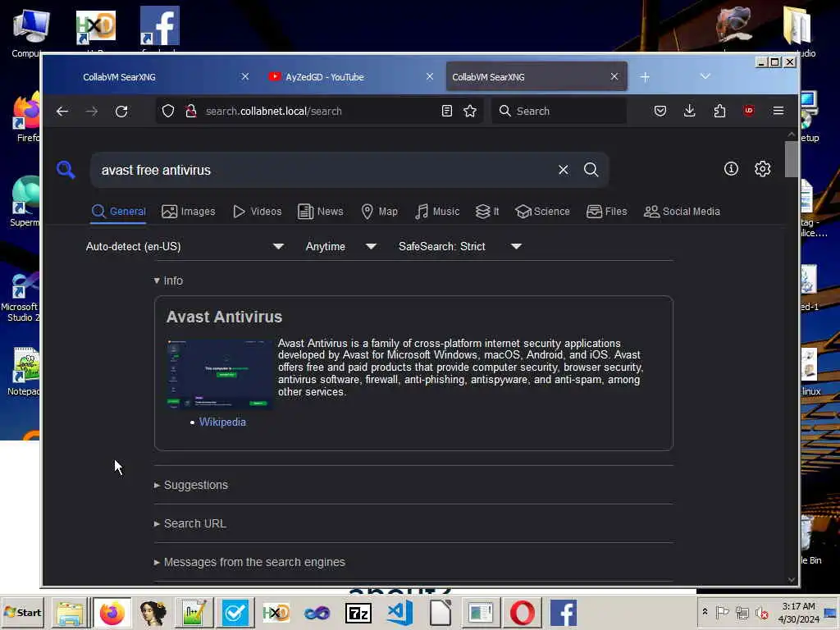Select the Videos search category
This screenshot has width=840, height=630.
pos(258,212)
